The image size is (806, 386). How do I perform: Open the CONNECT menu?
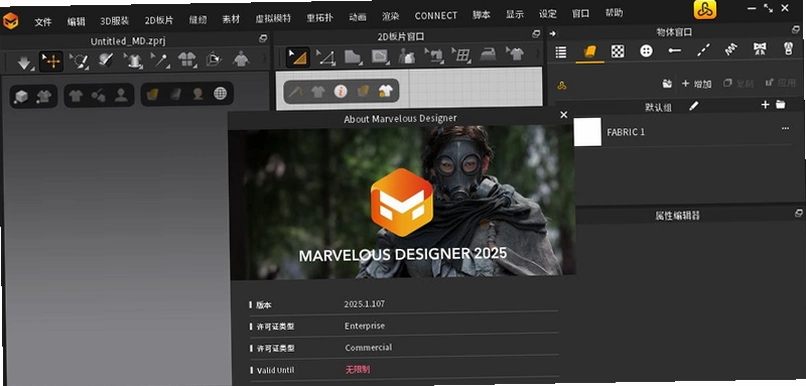click(436, 16)
